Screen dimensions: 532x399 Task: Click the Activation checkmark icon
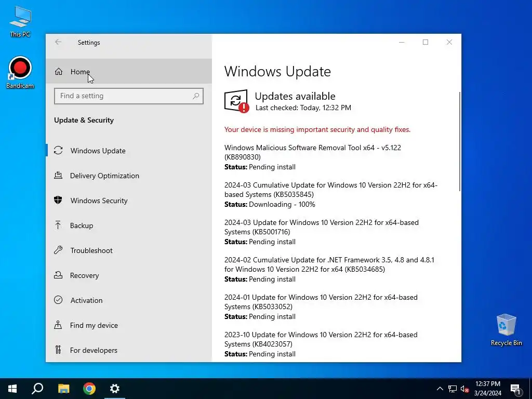click(58, 300)
